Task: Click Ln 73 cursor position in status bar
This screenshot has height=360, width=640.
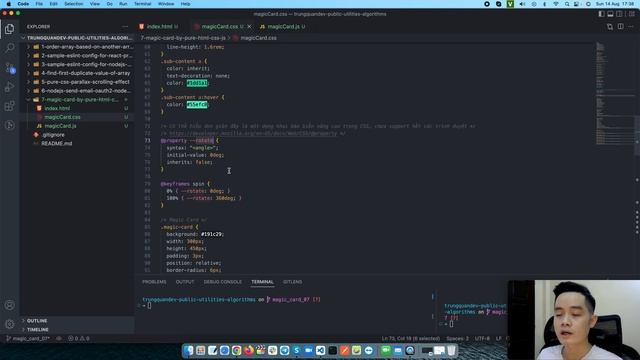Action: (411, 338)
